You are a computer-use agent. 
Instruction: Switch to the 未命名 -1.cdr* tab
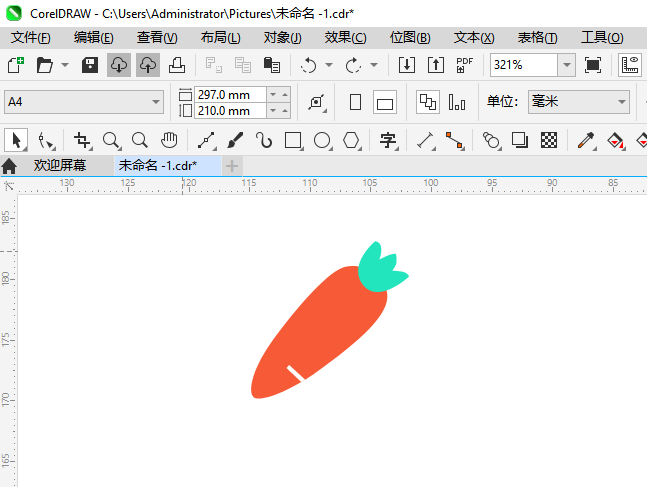[168, 165]
